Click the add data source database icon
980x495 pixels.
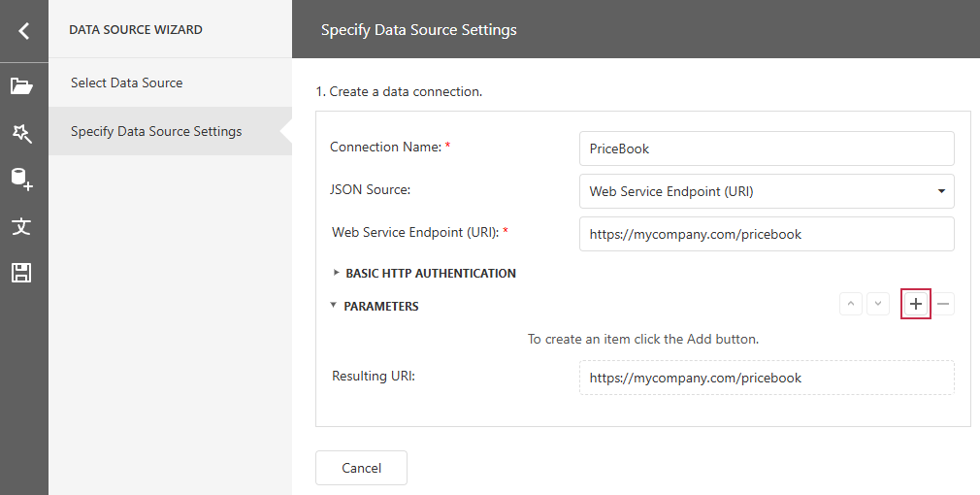[x=22, y=180]
